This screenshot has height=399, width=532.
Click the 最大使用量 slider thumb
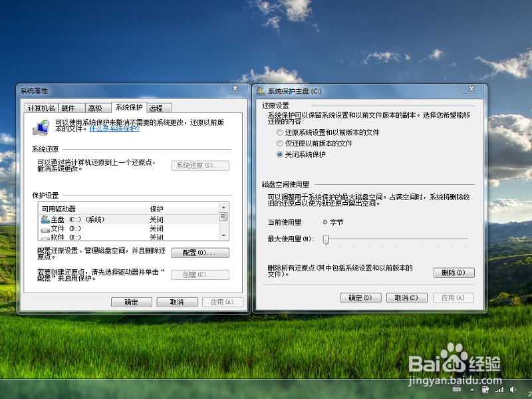coord(326,239)
